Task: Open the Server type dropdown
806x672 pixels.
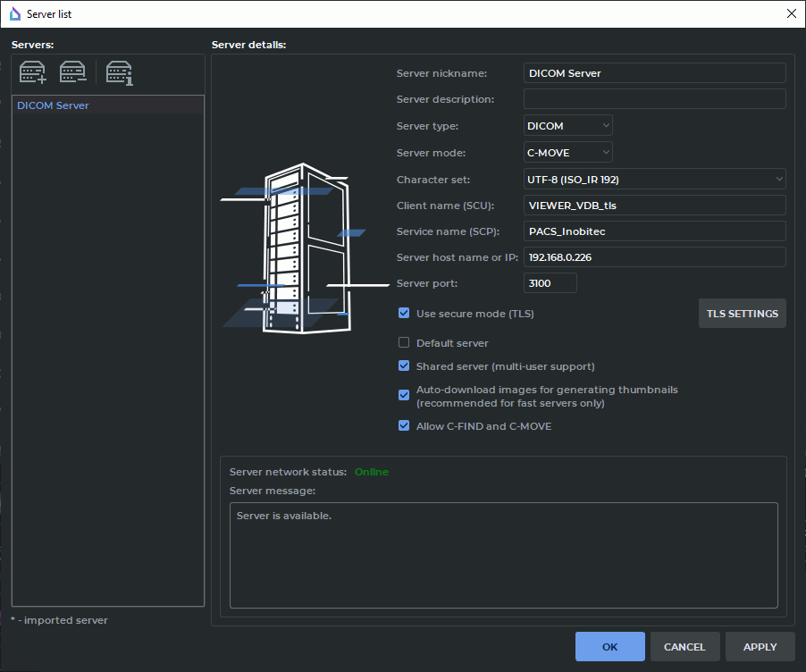Action: coord(568,126)
